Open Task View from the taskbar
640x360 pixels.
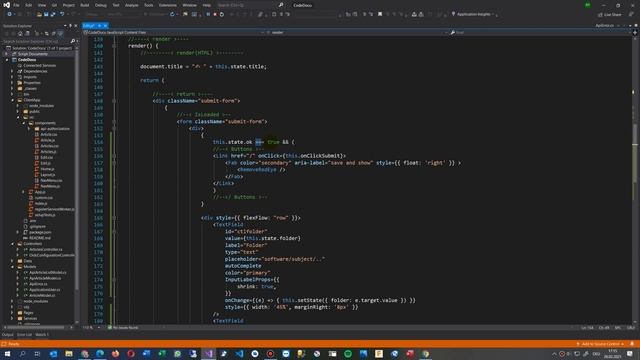coord(38,353)
